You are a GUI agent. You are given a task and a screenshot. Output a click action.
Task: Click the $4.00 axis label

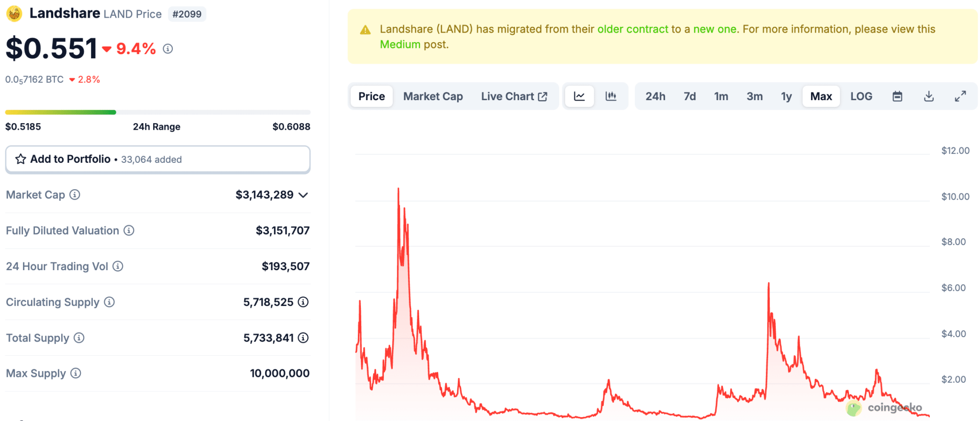pos(953,334)
